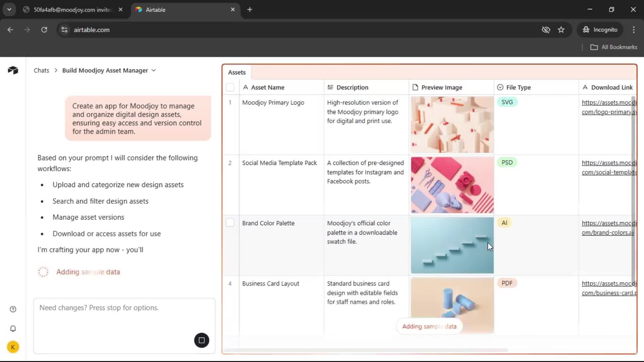This screenshot has width=644, height=362.
Task: Open the social-template download link
Action: pyautogui.click(x=609, y=168)
